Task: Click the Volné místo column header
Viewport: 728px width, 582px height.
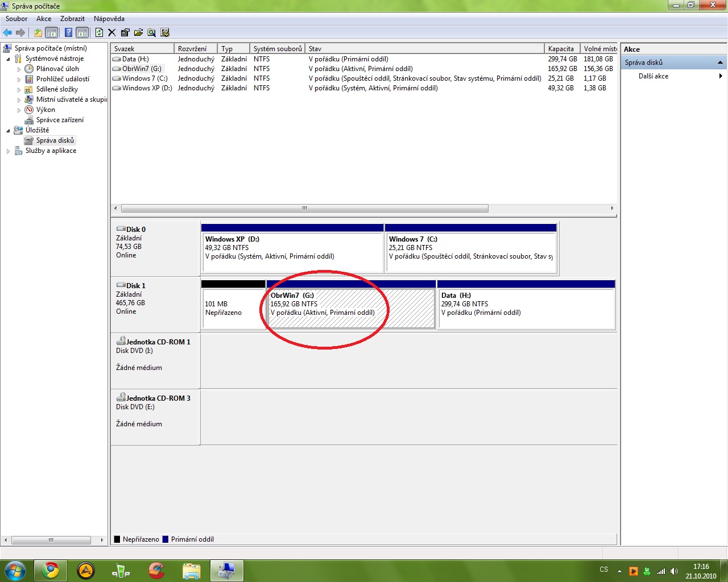Action: 599,49
